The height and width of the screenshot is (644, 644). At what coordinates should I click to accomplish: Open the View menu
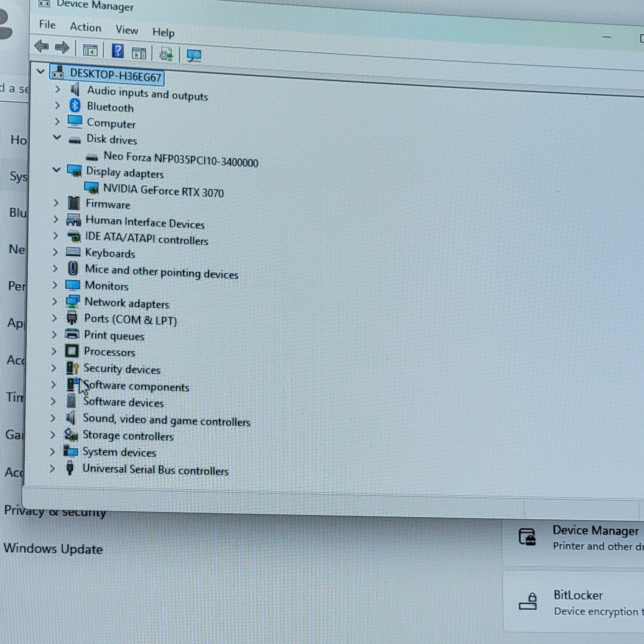tap(127, 30)
